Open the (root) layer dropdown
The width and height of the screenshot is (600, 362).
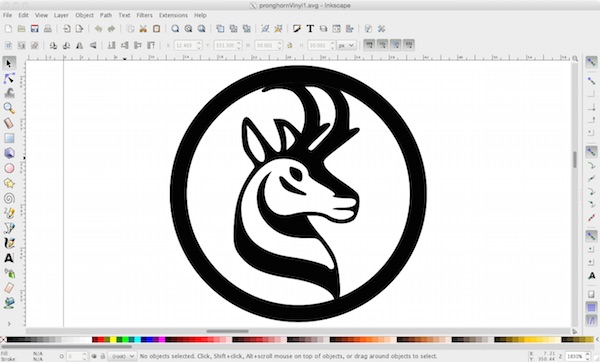(x=122, y=356)
